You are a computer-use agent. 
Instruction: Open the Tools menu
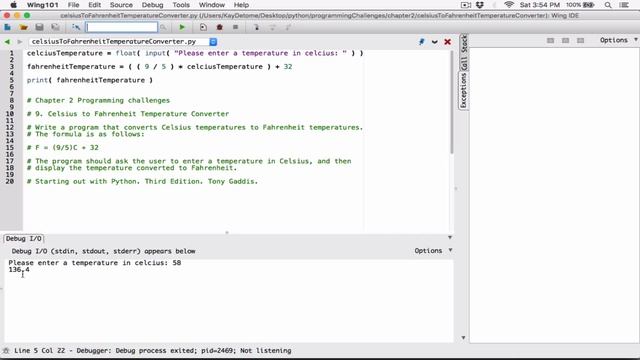click(181, 5)
